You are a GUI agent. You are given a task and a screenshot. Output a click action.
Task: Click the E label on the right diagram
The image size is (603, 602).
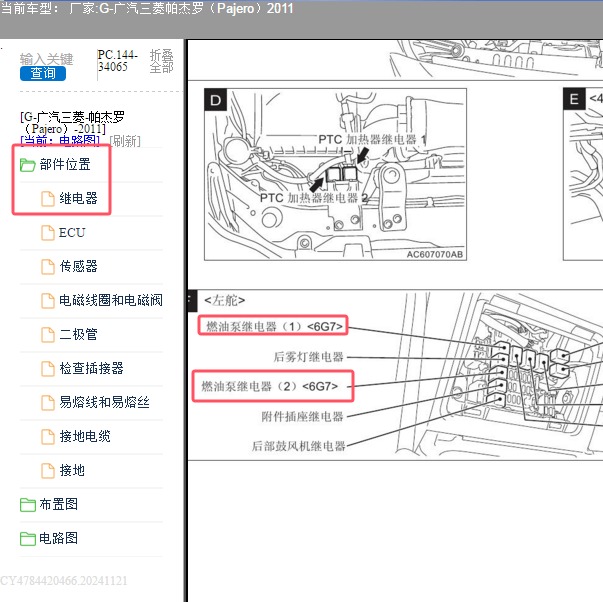click(574, 99)
